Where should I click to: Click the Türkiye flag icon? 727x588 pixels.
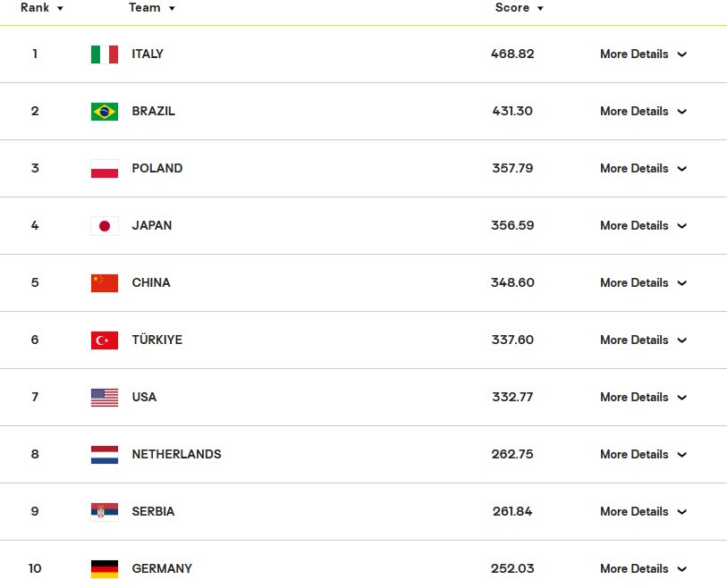[105, 340]
